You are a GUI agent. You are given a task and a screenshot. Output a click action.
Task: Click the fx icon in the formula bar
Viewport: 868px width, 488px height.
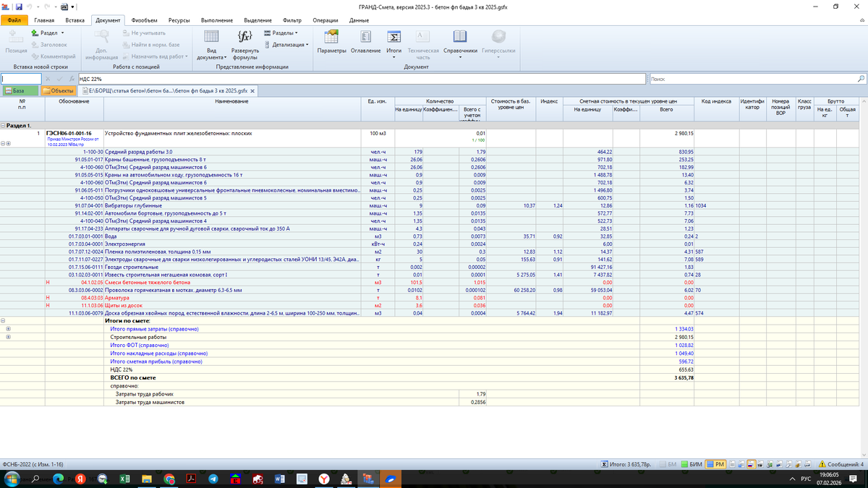pos(72,79)
